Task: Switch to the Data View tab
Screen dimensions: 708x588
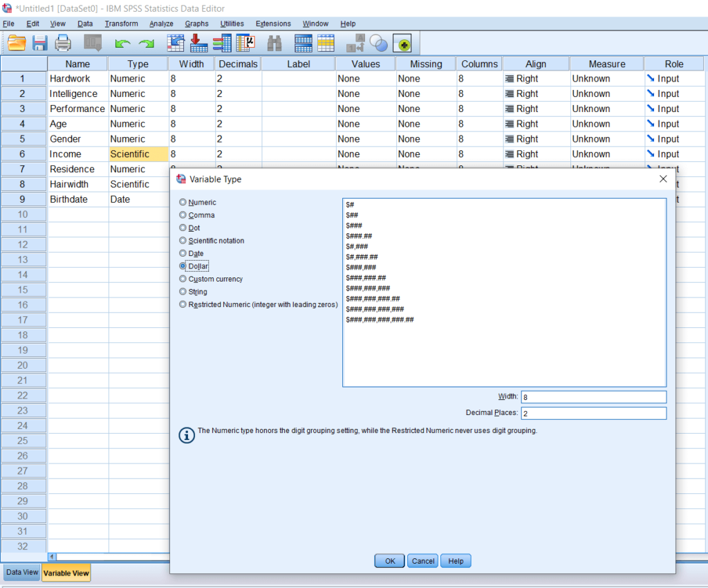Action: [21, 572]
